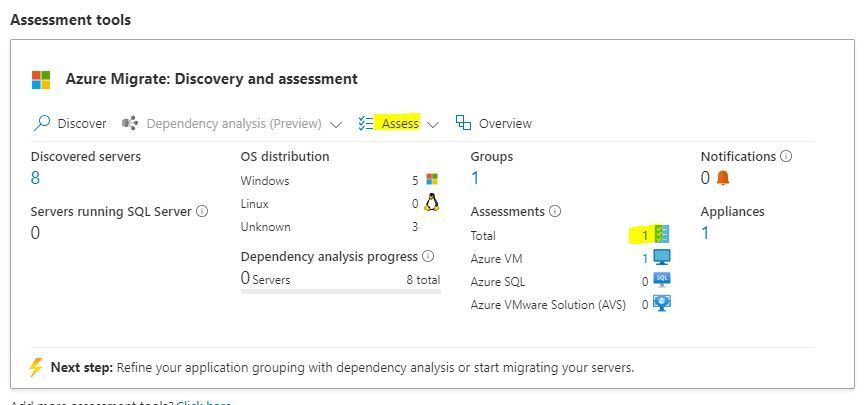Image resolution: width=865 pixels, height=405 pixels.
Task: Click the Assess checklist icon
Action: point(365,123)
